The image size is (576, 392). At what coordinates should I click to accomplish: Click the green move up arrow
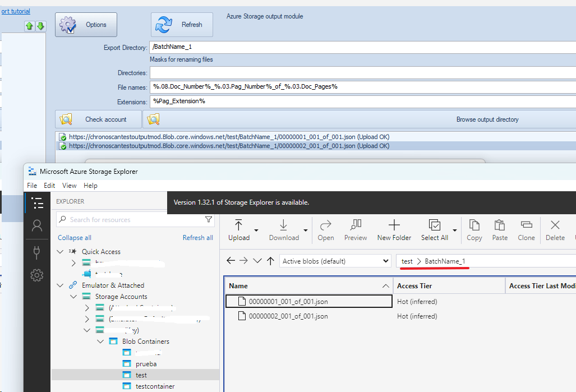29,26
